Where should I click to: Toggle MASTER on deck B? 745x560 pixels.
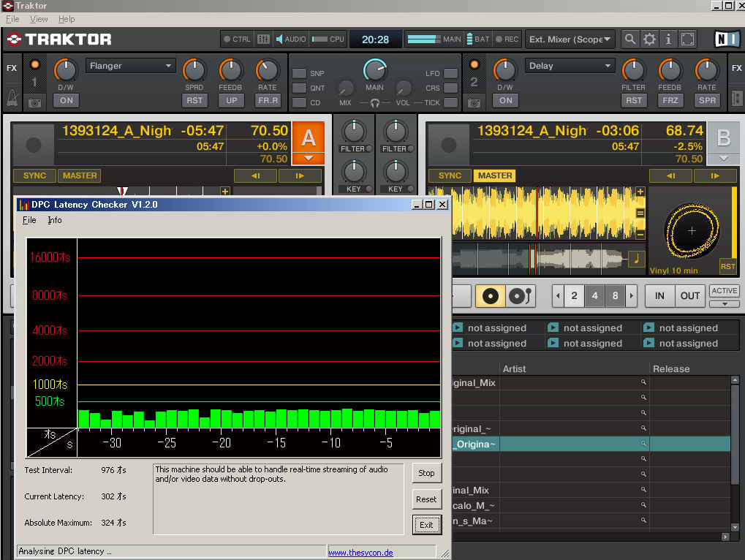(x=495, y=175)
